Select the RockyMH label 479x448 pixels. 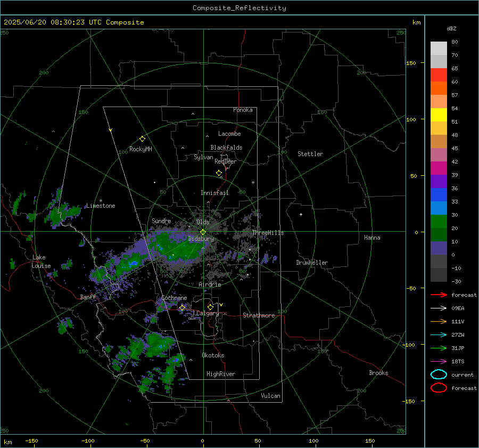(141, 149)
